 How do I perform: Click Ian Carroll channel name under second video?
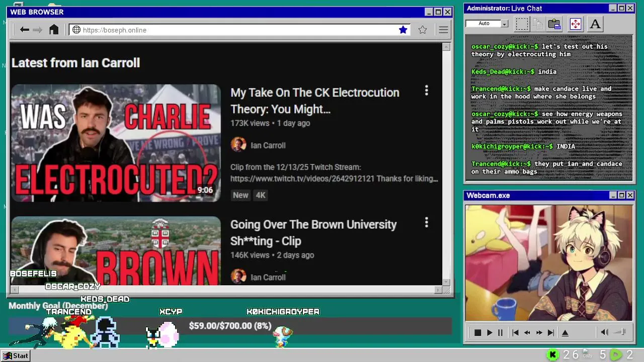click(268, 277)
